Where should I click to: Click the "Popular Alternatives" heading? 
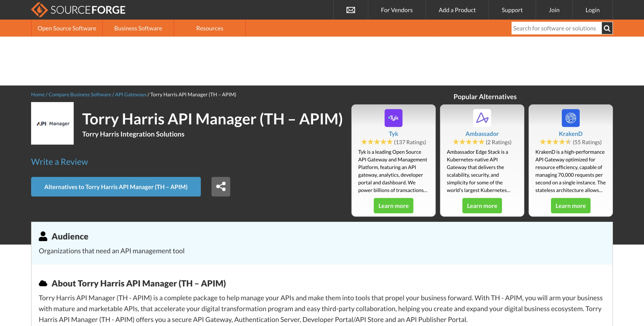pos(485,96)
